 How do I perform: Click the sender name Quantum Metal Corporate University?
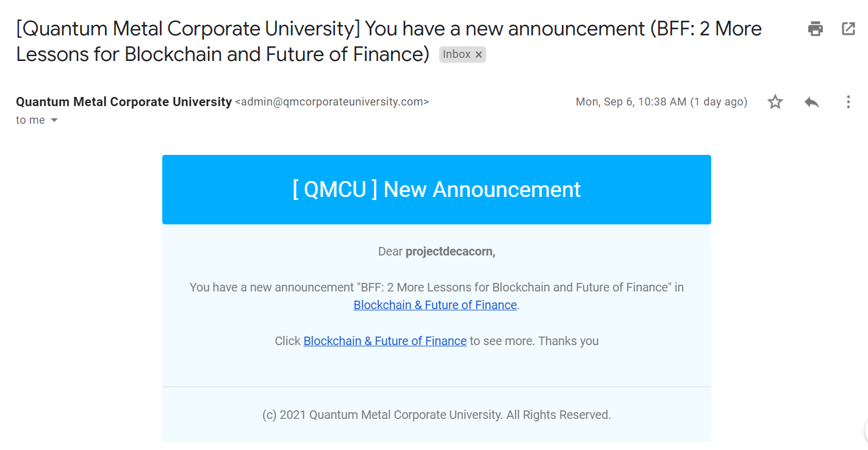tap(124, 102)
